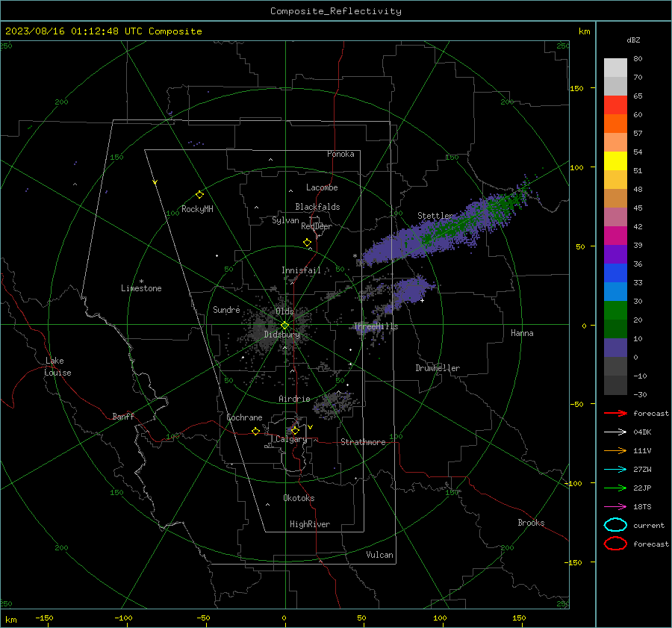Click the bright blue 33–36 dBZ swatch
672x628 pixels.
615,273
